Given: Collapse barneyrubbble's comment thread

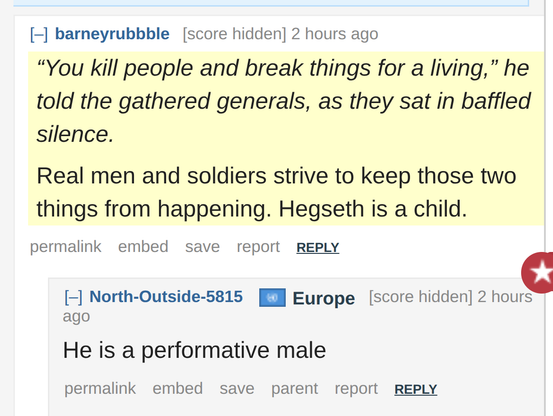Looking at the screenshot, I should [x=39, y=34].
